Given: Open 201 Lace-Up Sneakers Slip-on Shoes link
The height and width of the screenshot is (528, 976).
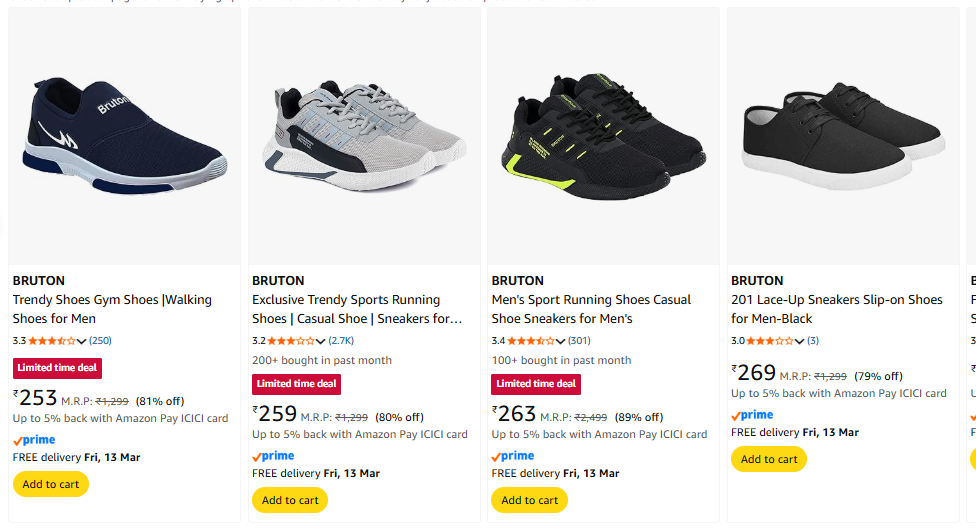Looking at the screenshot, I should coord(836,309).
